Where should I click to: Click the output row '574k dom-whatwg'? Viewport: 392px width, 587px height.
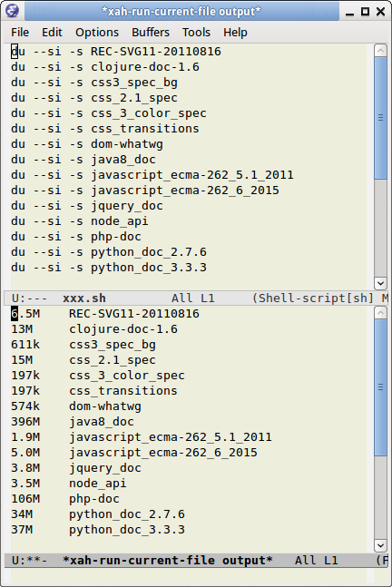point(76,406)
